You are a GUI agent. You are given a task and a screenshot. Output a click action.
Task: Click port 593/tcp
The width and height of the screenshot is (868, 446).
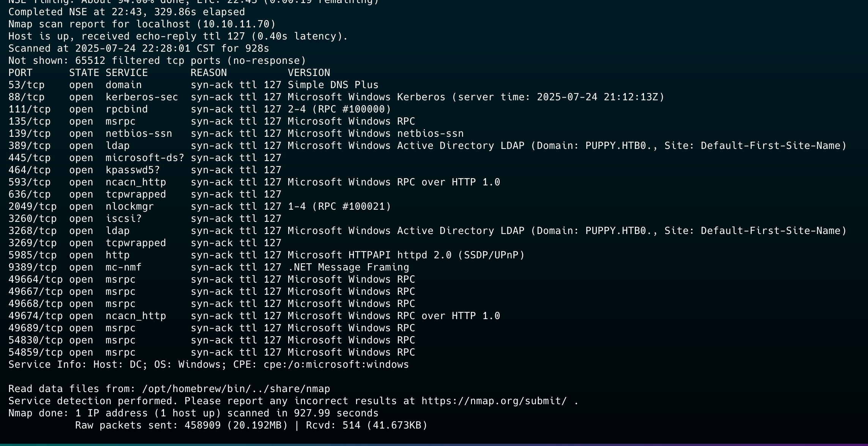coord(30,182)
